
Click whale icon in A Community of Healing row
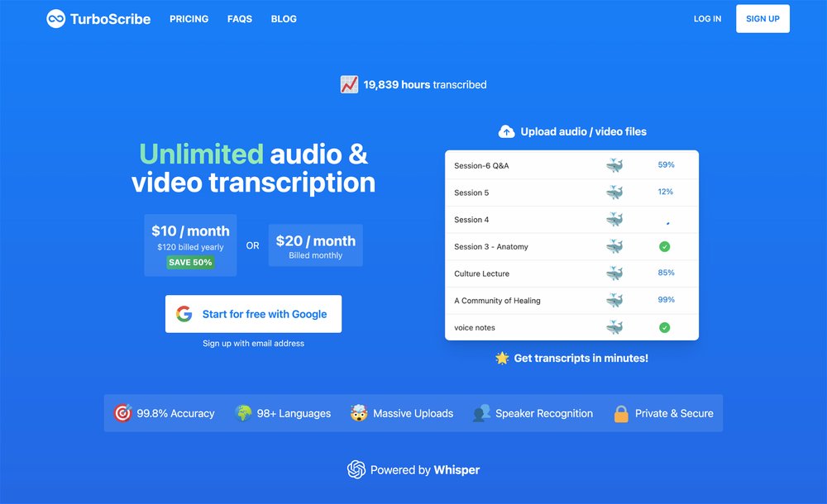coord(614,300)
